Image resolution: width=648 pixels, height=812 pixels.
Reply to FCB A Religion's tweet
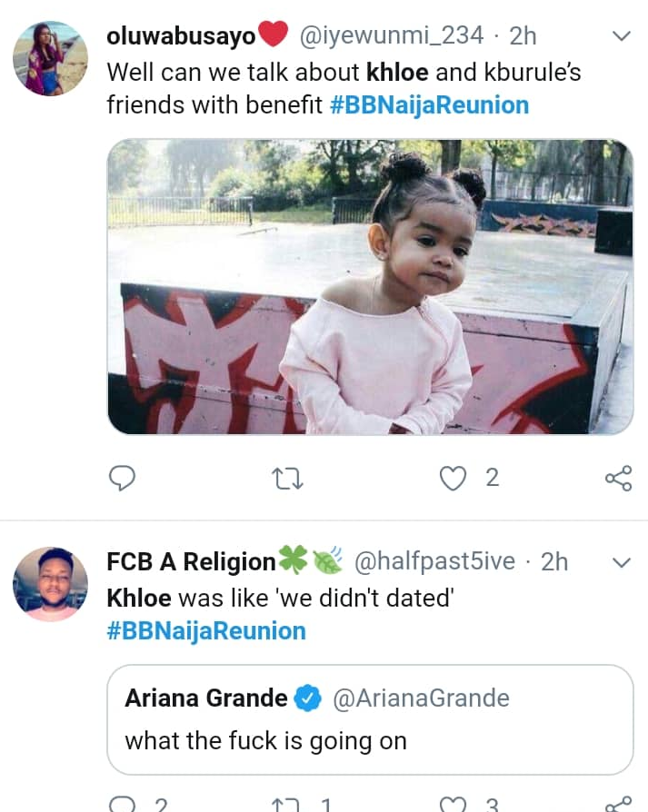click(x=122, y=805)
